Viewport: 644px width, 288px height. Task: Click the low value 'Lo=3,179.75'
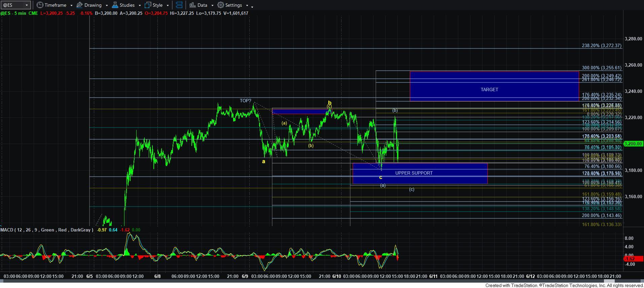[208, 13]
